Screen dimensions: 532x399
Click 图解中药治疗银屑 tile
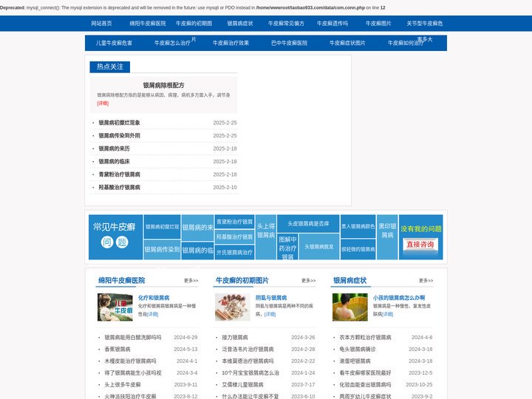pos(287,247)
